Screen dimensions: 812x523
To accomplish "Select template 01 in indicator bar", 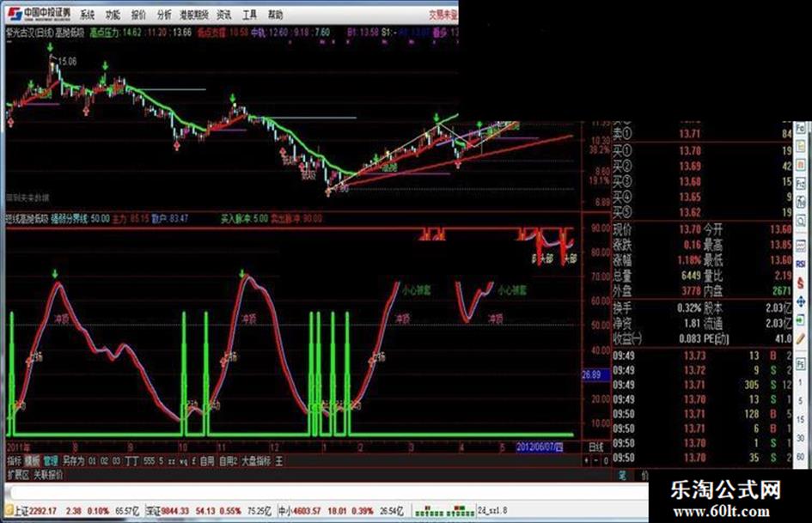I will pyautogui.click(x=92, y=461).
